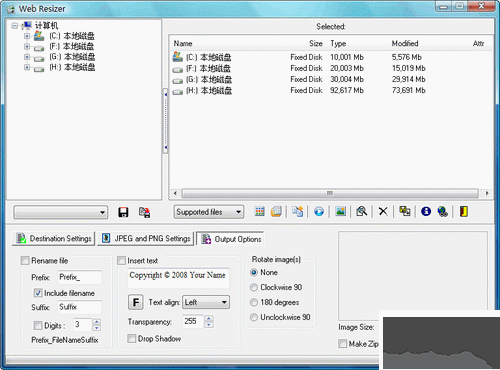
Task: Select the (C:) drive icon in file list
Action: pos(178,57)
